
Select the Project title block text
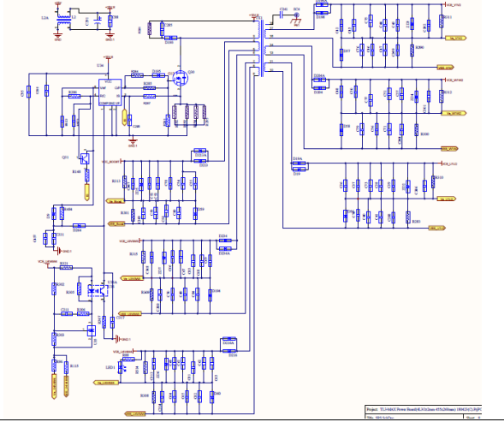point(424,409)
